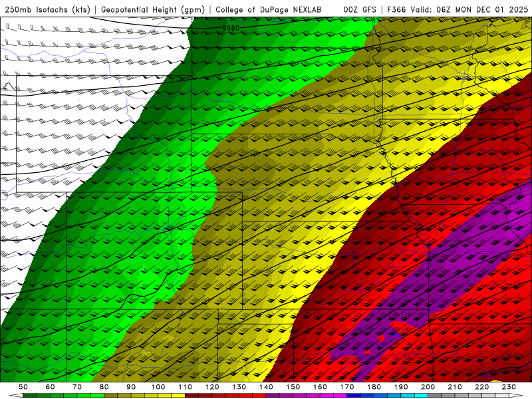Click the "College of DuPage NEXLAB" label
Viewport: 532px width, 399px height.
pos(268,10)
